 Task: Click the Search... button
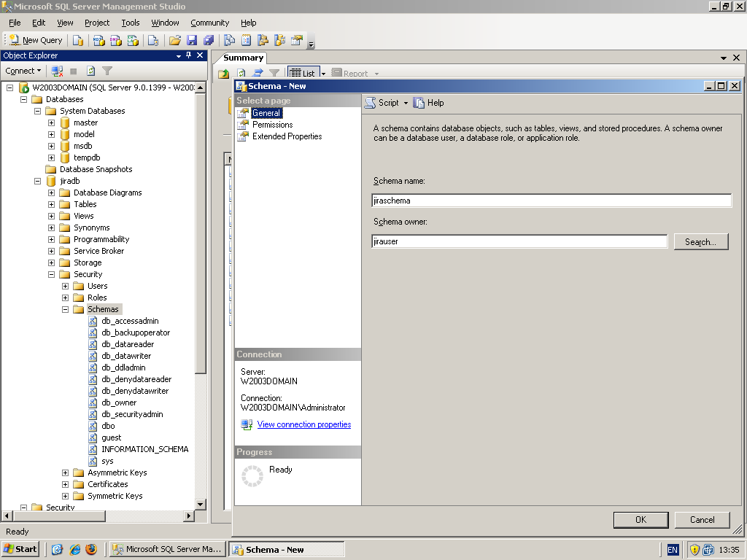pyautogui.click(x=701, y=241)
